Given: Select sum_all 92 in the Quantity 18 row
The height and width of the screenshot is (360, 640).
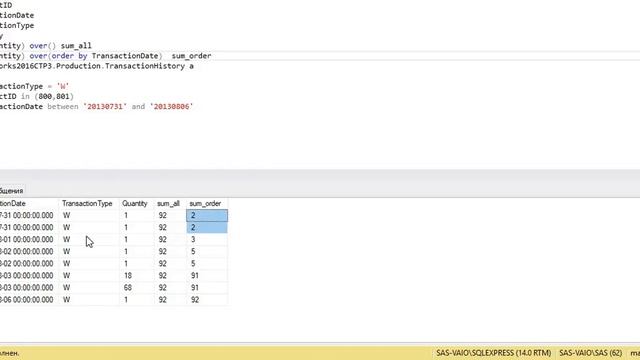Looking at the screenshot, I should tap(170, 276).
